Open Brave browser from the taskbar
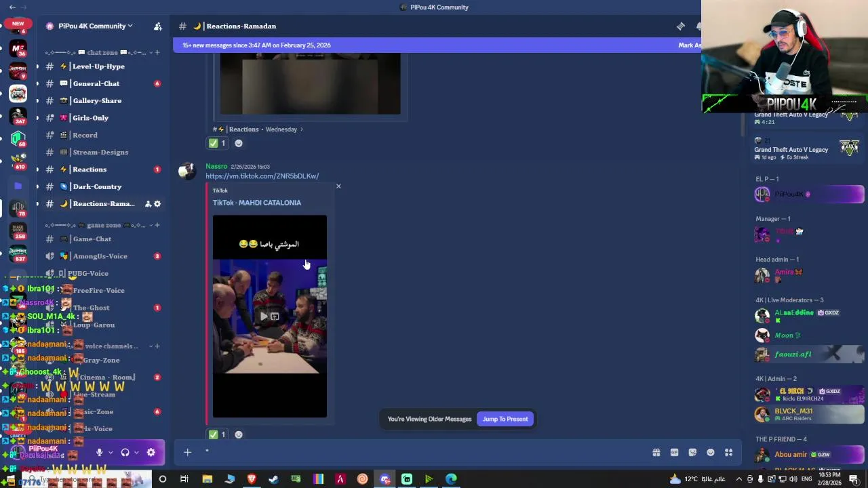 pos(252,479)
